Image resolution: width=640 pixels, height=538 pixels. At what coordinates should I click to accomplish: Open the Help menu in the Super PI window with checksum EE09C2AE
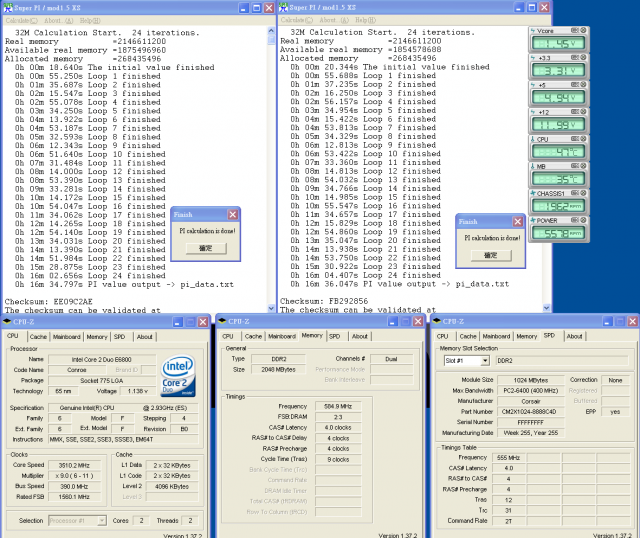(90, 20)
